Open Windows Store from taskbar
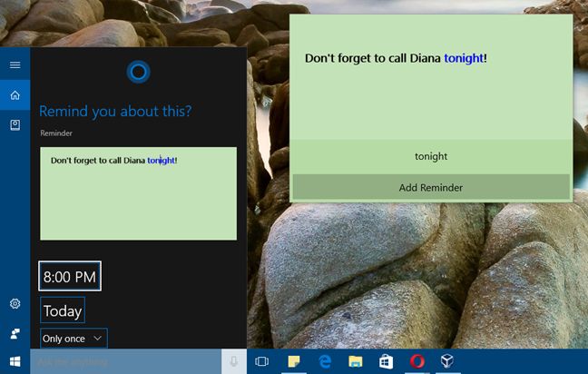The height and width of the screenshot is (374, 588). [x=386, y=361]
